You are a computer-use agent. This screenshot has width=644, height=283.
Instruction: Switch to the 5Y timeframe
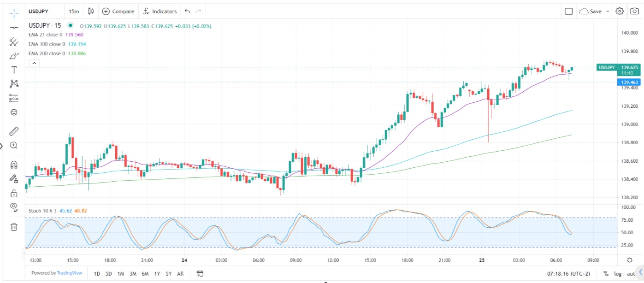click(168, 273)
